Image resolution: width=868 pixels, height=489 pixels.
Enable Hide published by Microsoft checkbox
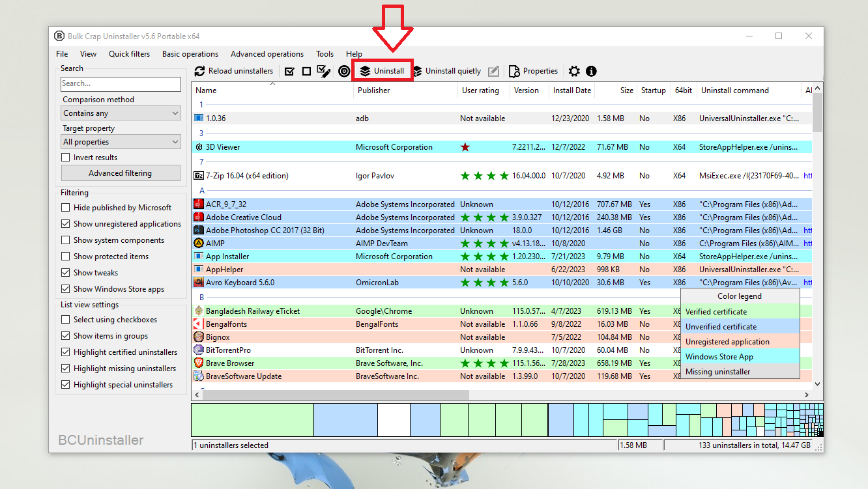click(x=66, y=208)
